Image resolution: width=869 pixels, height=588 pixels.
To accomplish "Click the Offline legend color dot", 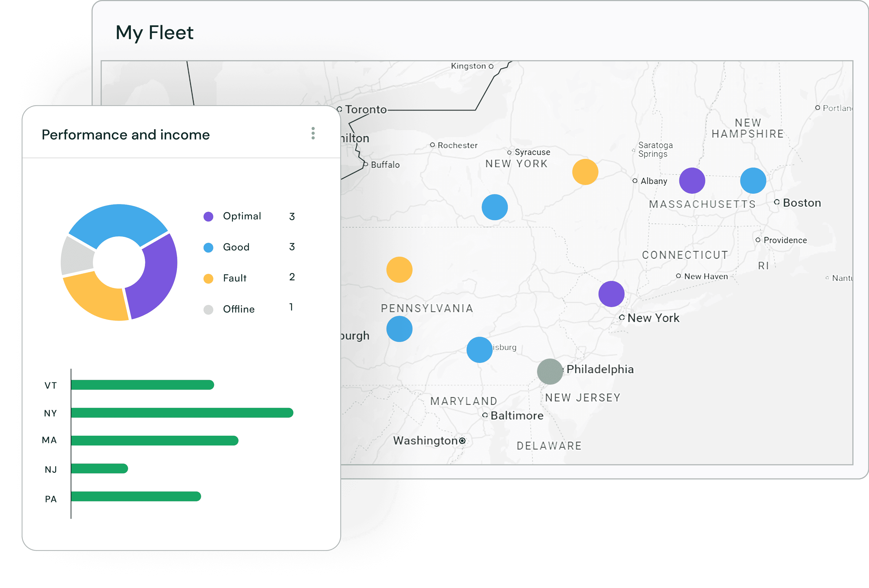I will coord(208,310).
